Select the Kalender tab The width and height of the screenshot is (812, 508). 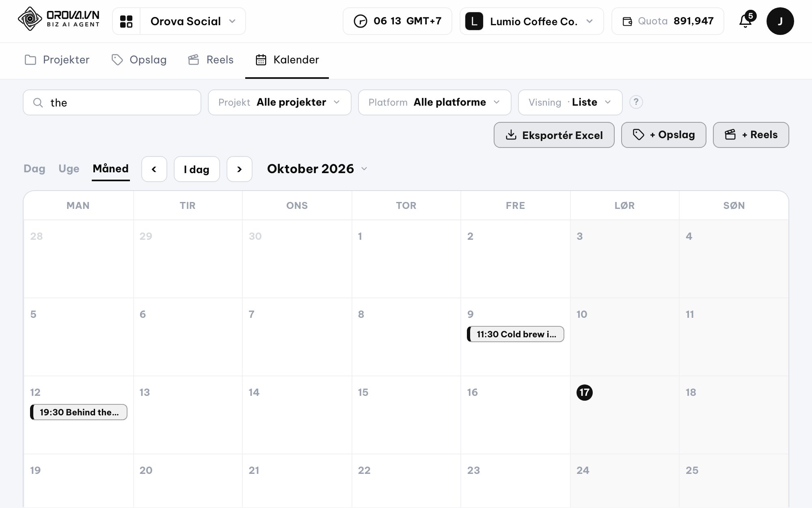click(287, 60)
